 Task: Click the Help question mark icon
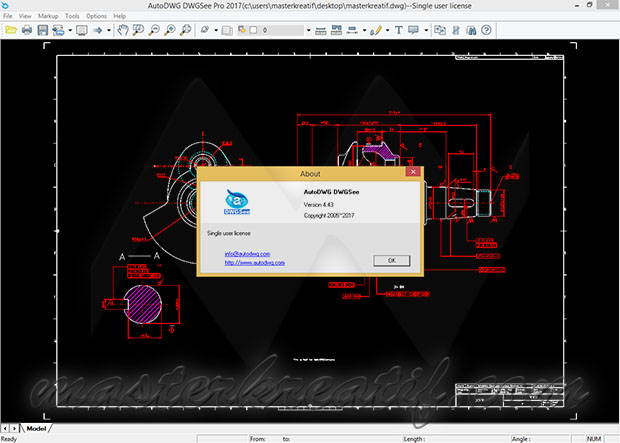[x=486, y=30]
